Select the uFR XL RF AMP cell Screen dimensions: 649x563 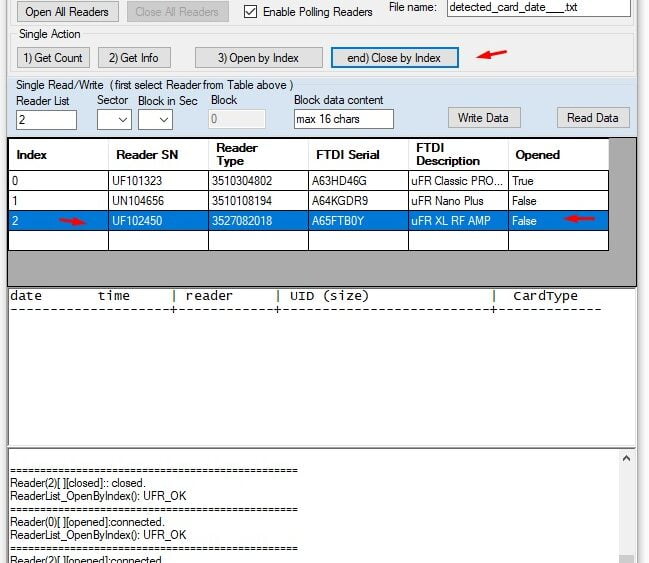click(458, 221)
